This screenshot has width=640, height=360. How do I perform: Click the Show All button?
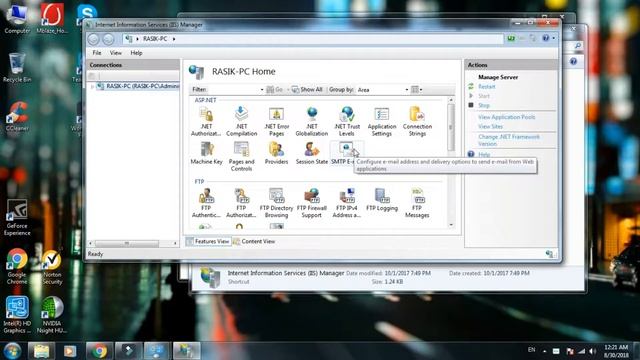pyautogui.click(x=307, y=89)
